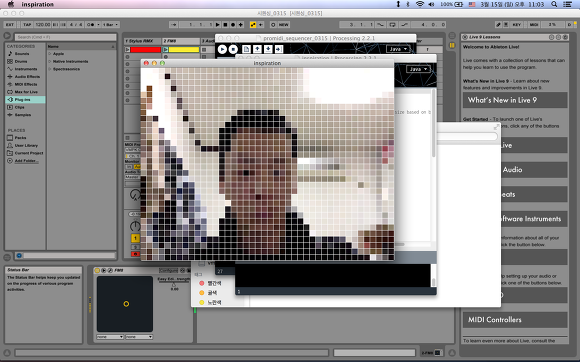
Task: Click the yellow dot in the FM8 XY pad
Action: tap(126, 304)
